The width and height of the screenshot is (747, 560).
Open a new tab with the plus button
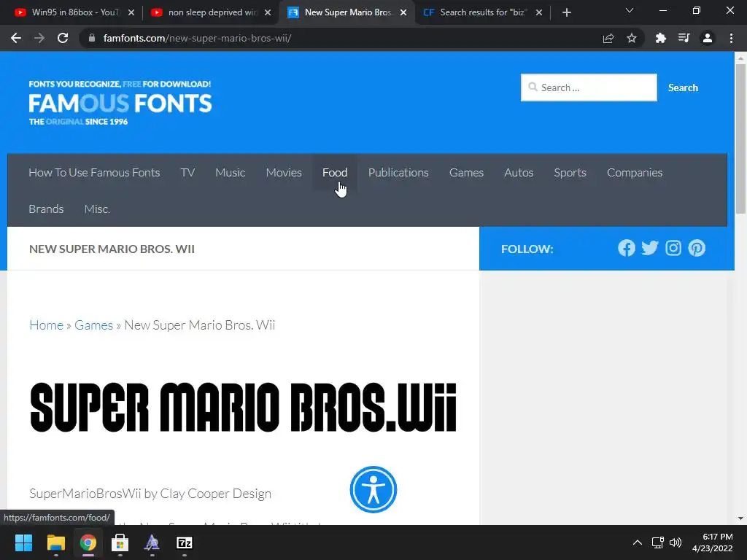566,12
